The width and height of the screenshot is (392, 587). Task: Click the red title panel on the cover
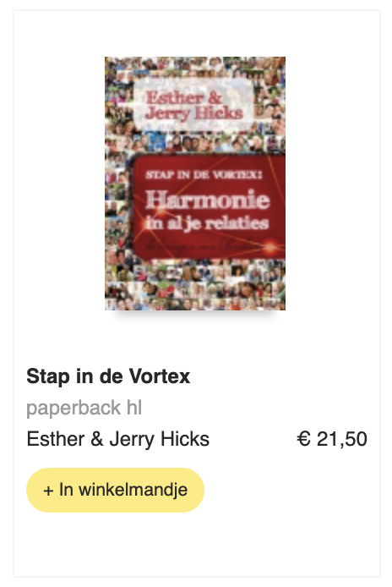coord(209,206)
